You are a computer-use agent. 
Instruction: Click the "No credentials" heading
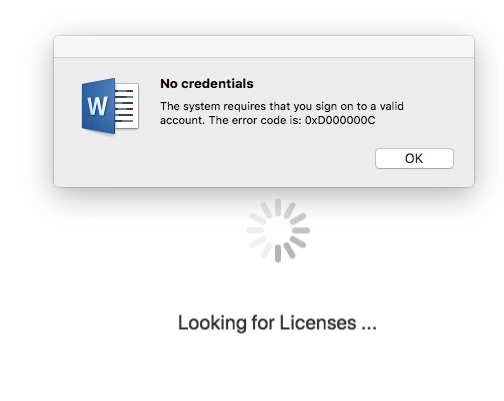207,84
